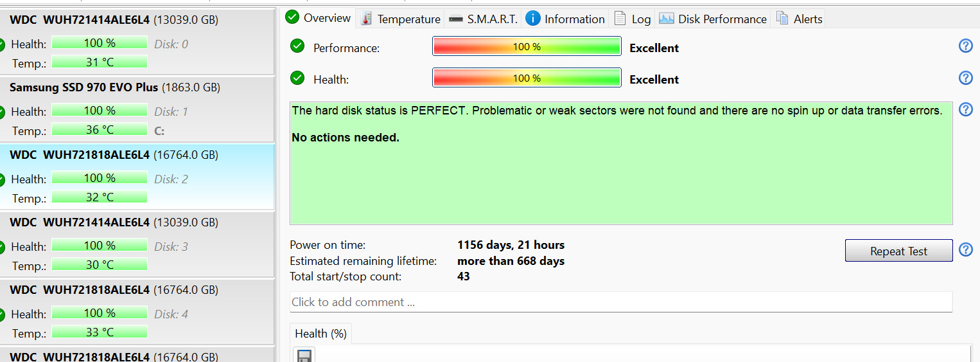Click help icon next to Repeat Test
This screenshot has width=980, height=362.
click(965, 249)
